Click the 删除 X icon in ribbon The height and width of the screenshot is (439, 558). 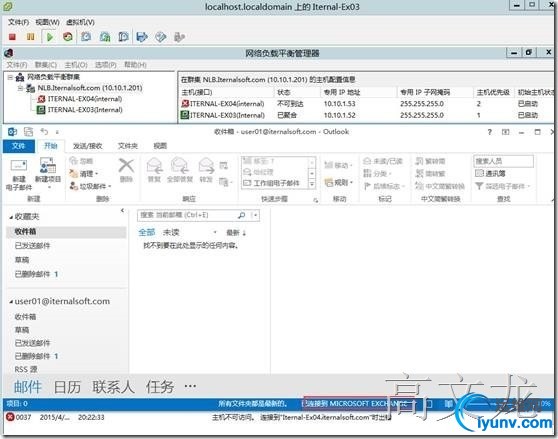[x=126, y=166]
